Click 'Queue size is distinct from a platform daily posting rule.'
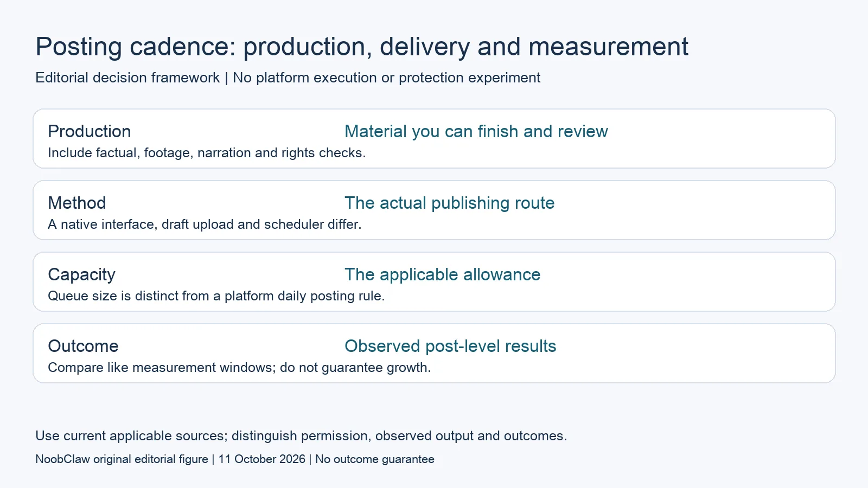868x488 pixels. [x=216, y=296]
